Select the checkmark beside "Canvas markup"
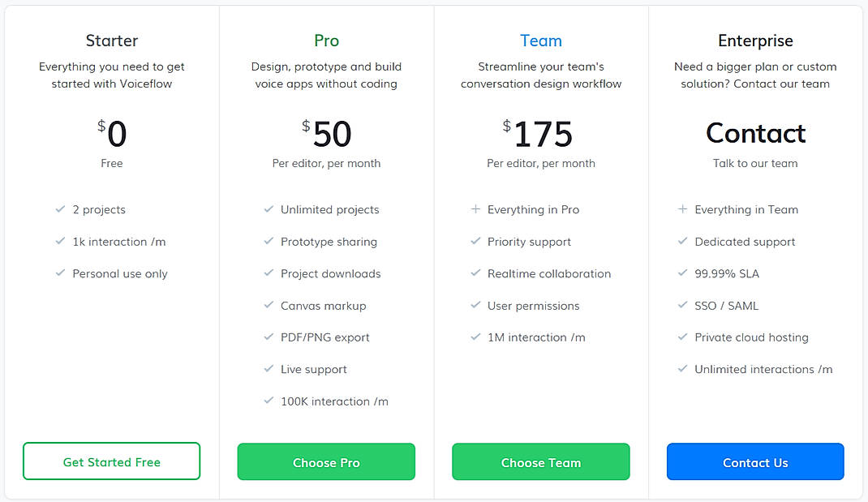This screenshot has height=502, width=868. [x=269, y=306]
